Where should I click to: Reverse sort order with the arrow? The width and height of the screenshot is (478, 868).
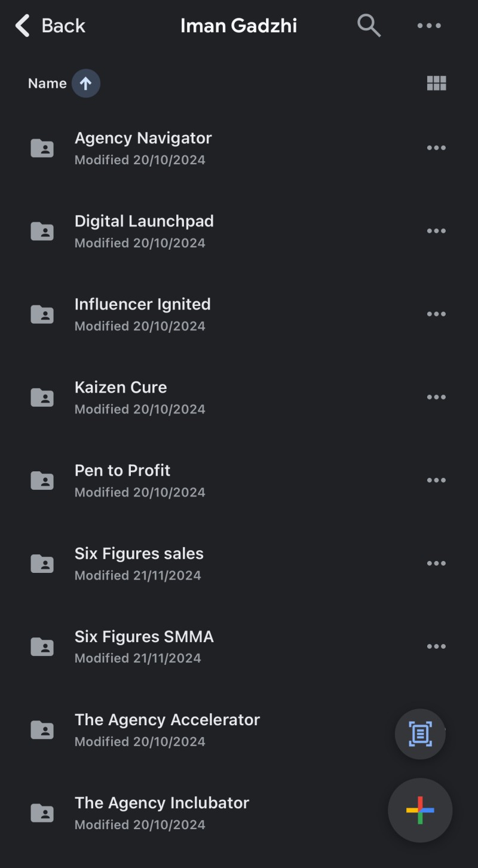coord(85,84)
